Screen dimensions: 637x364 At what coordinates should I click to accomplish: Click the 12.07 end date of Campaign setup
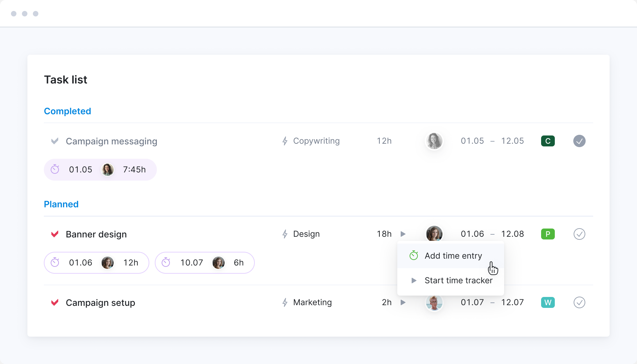(x=512, y=302)
